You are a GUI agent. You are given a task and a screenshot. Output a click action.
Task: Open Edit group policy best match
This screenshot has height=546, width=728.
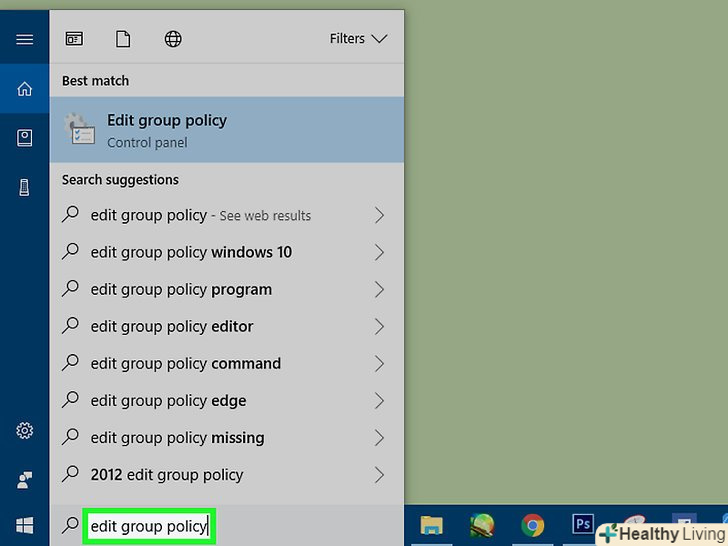coord(227,130)
